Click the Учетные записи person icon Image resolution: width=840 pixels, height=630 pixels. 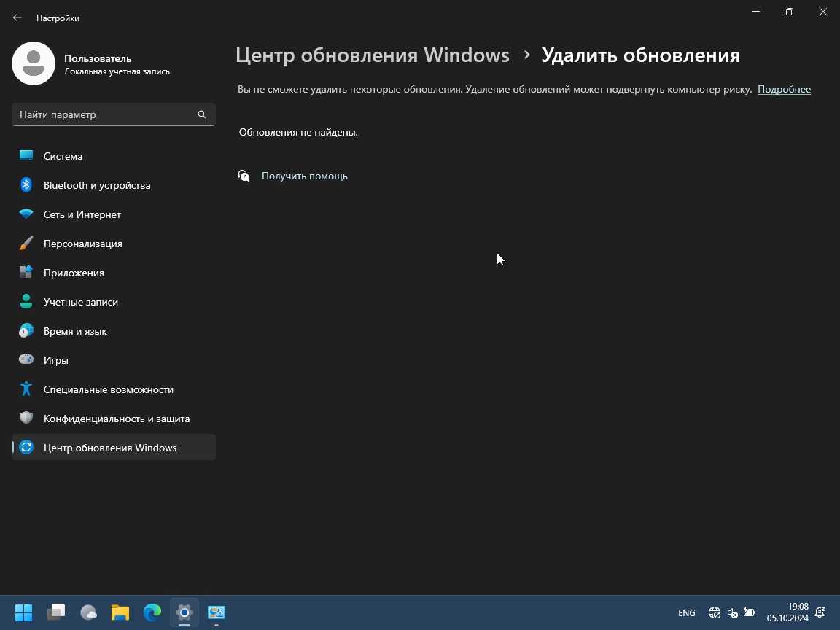tap(26, 302)
